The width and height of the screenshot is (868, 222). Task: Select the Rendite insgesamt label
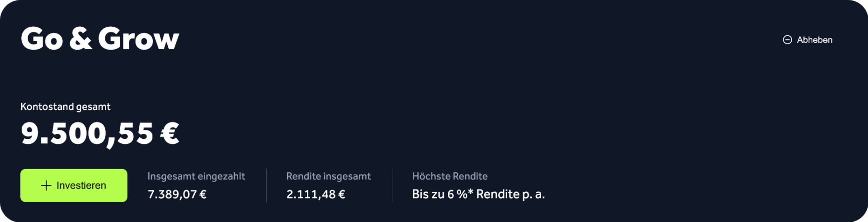(x=329, y=176)
